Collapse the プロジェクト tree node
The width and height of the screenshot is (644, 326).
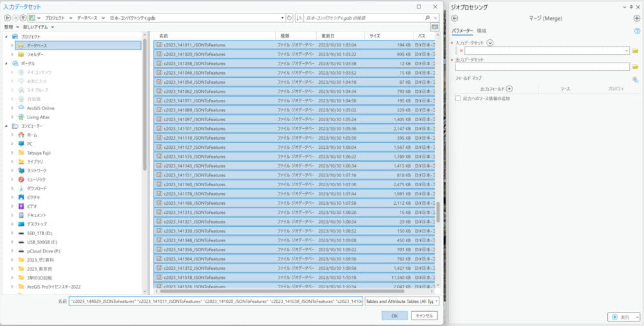click(6, 37)
